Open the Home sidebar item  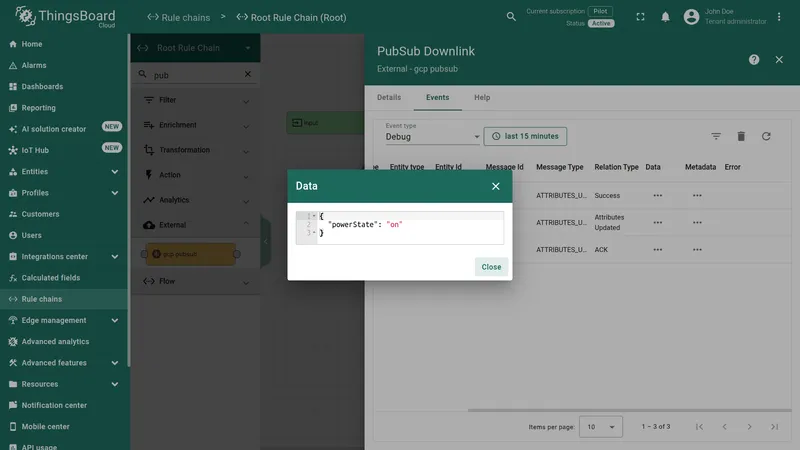[x=64, y=44]
